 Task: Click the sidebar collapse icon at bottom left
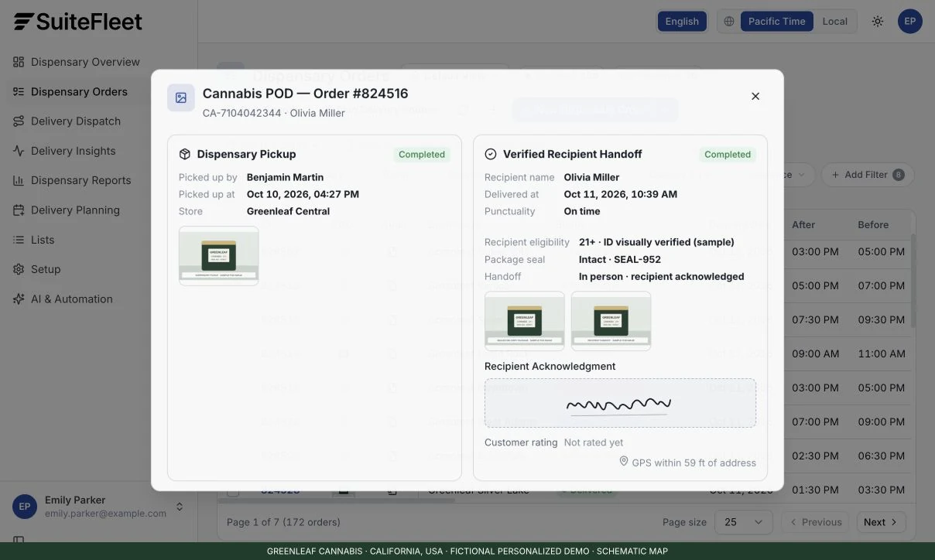(19, 541)
